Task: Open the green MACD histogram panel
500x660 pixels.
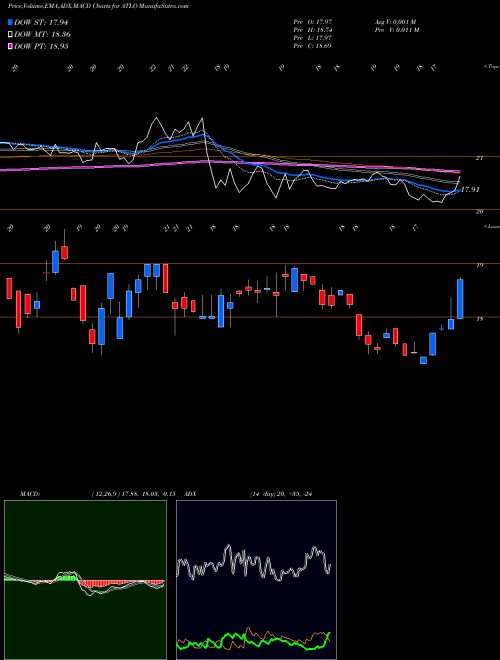Action: click(x=85, y=580)
